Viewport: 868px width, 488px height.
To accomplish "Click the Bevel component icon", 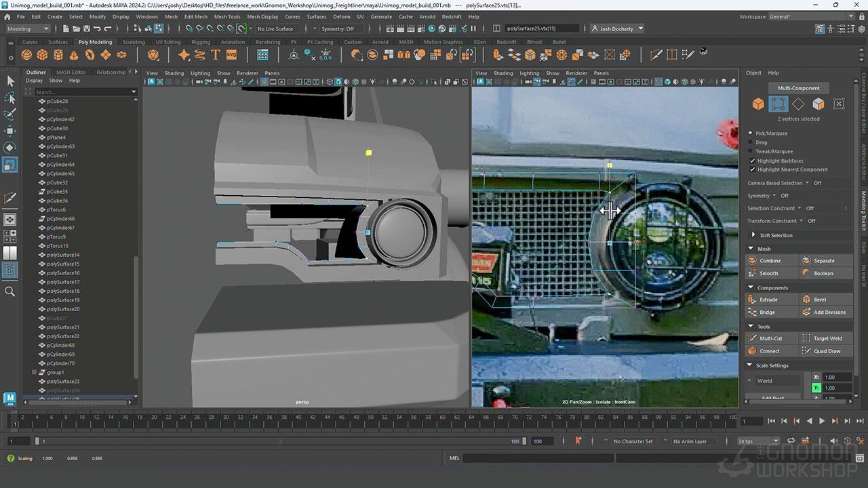I will [806, 300].
